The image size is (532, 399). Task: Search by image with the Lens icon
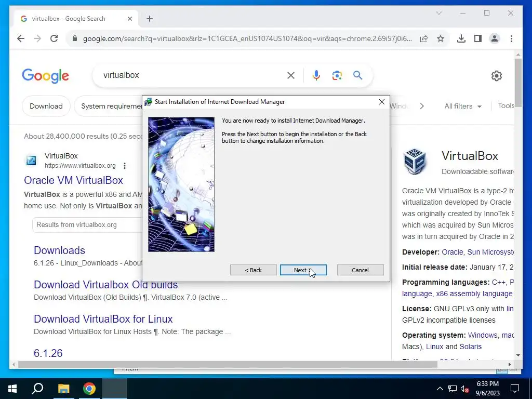[x=337, y=75]
